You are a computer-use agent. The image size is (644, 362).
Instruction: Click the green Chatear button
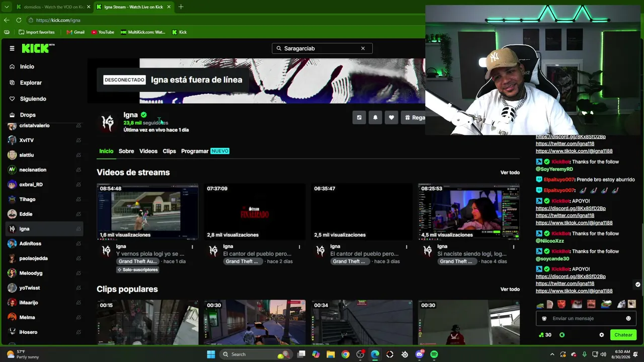[623, 335]
